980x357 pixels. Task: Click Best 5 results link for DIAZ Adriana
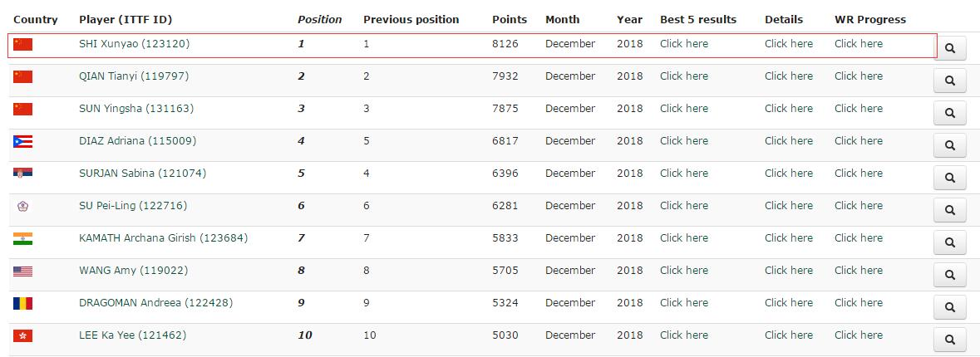(683, 141)
